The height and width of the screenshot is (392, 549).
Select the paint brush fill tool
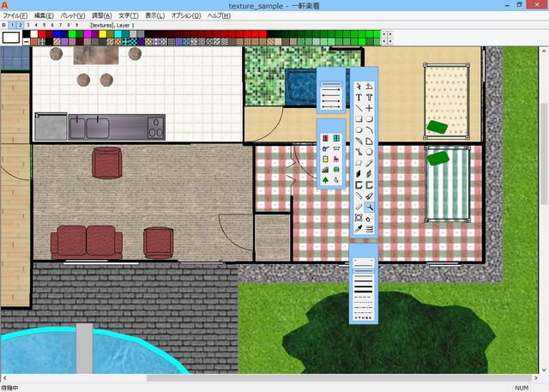click(369, 196)
